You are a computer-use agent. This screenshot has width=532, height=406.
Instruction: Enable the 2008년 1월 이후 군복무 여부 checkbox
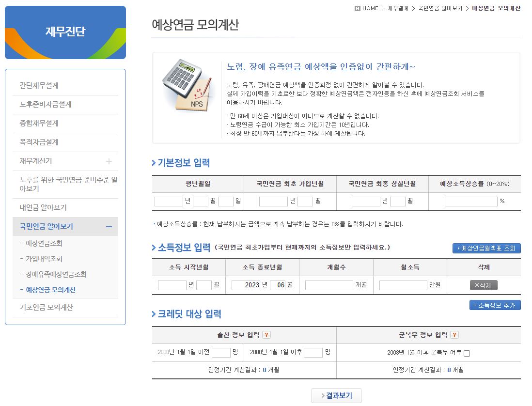click(467, 353)
